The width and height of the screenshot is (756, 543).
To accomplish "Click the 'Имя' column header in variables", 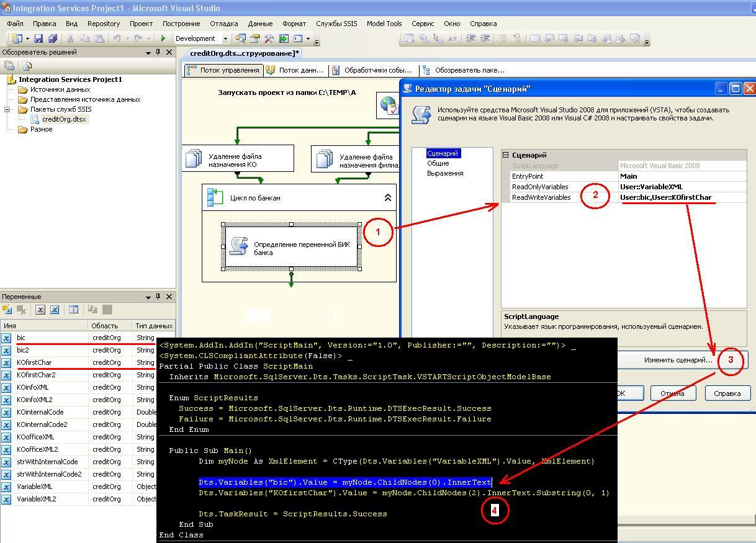I will pyautogui.click(x=44, y=326).
